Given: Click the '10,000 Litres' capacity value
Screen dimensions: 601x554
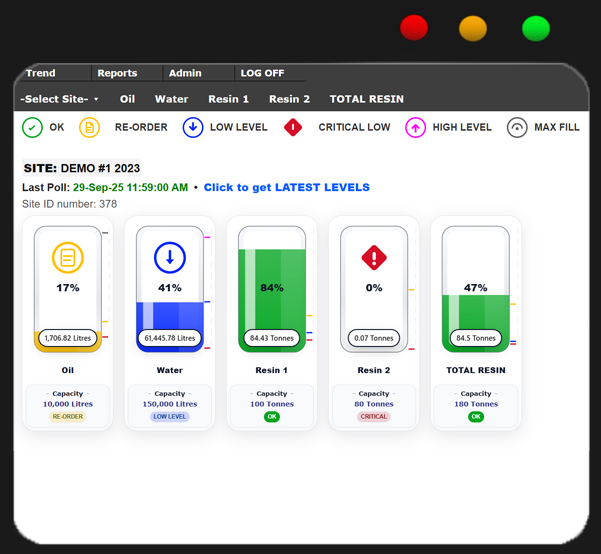Looking at the screenshot, I should (x=68, y=404).
